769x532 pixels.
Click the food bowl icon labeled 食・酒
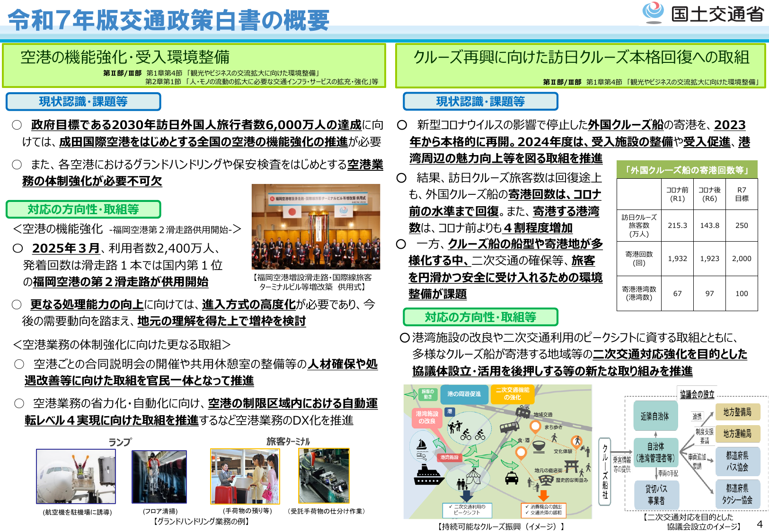539,446
